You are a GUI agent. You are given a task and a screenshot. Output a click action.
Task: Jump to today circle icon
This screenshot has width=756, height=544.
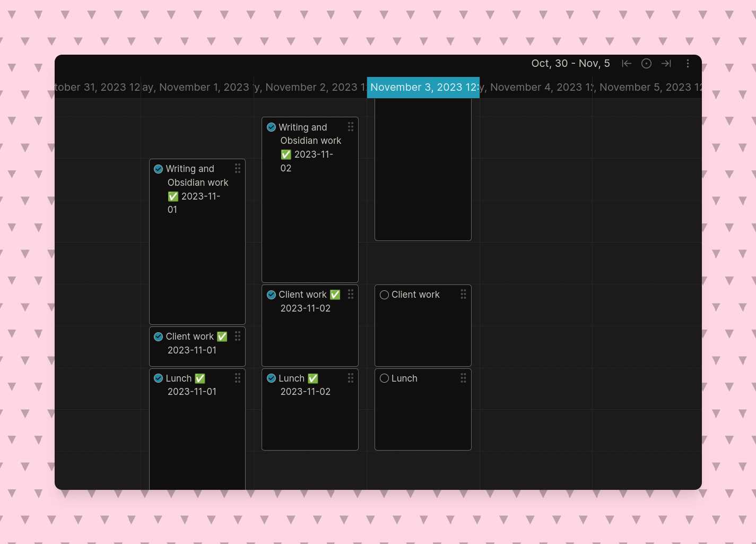[646, 64]
